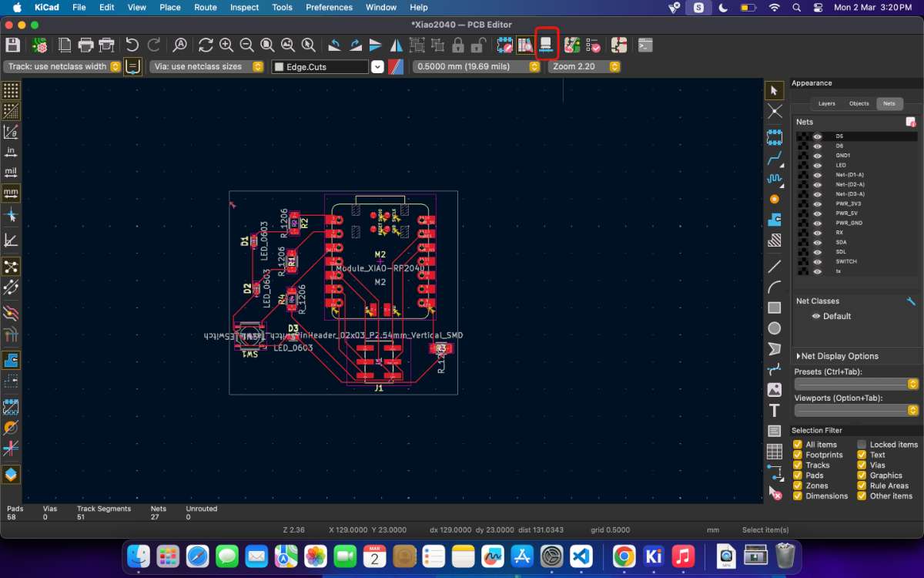The height and width of the screenshot is (578, 924).
Task: Click the R3 resistor footprint on board
Action: 440,349
